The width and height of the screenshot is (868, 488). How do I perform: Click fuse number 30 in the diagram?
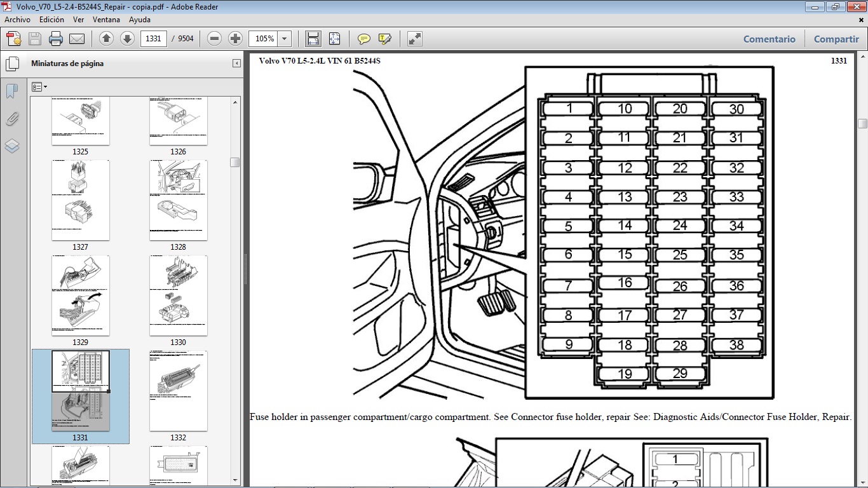736,109
